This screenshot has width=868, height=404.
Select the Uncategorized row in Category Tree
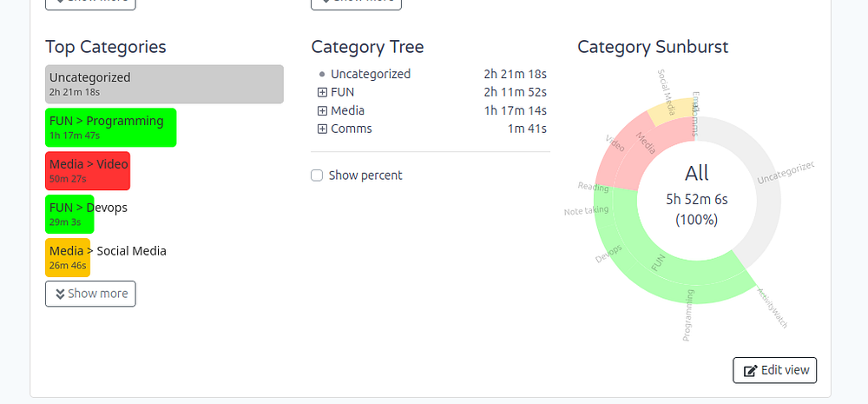click(x=371, y=74)
